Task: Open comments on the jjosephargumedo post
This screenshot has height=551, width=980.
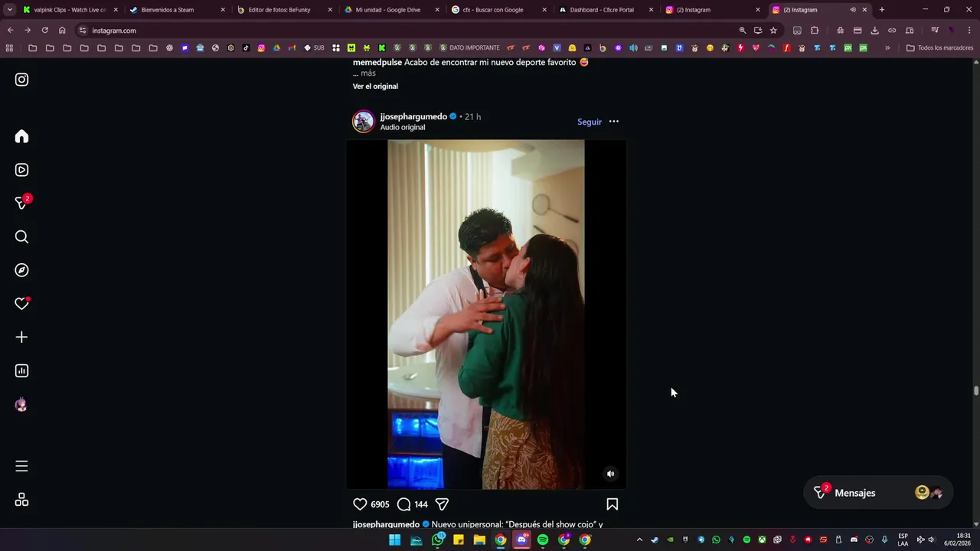Action: [x=403, y=504]
